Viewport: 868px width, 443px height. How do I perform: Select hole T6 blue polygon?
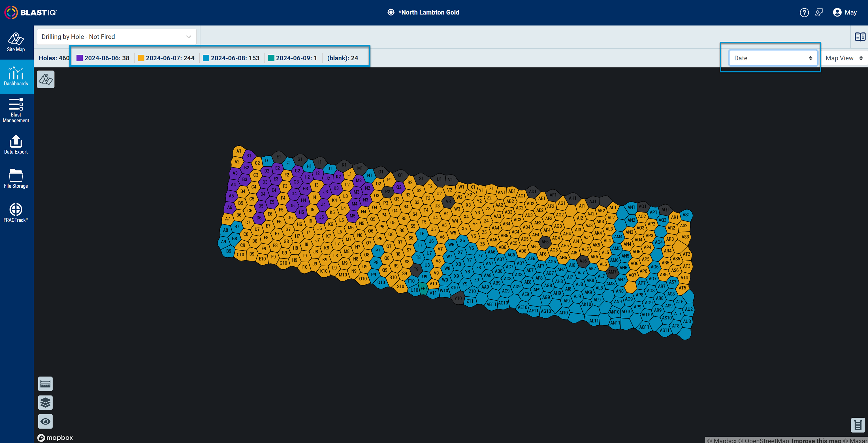click(422, 234)
